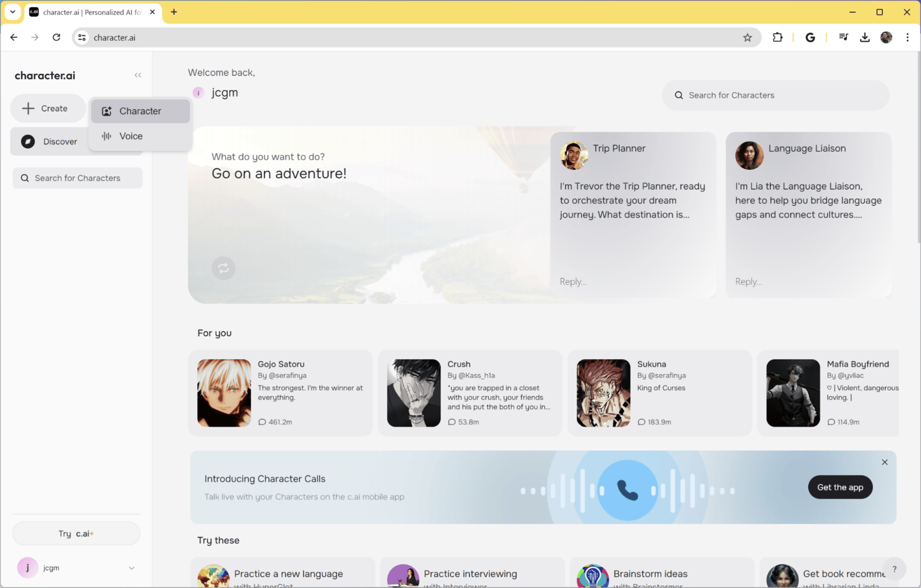
Task: Open the browser three-dot menu
Action: coord(907,37)
